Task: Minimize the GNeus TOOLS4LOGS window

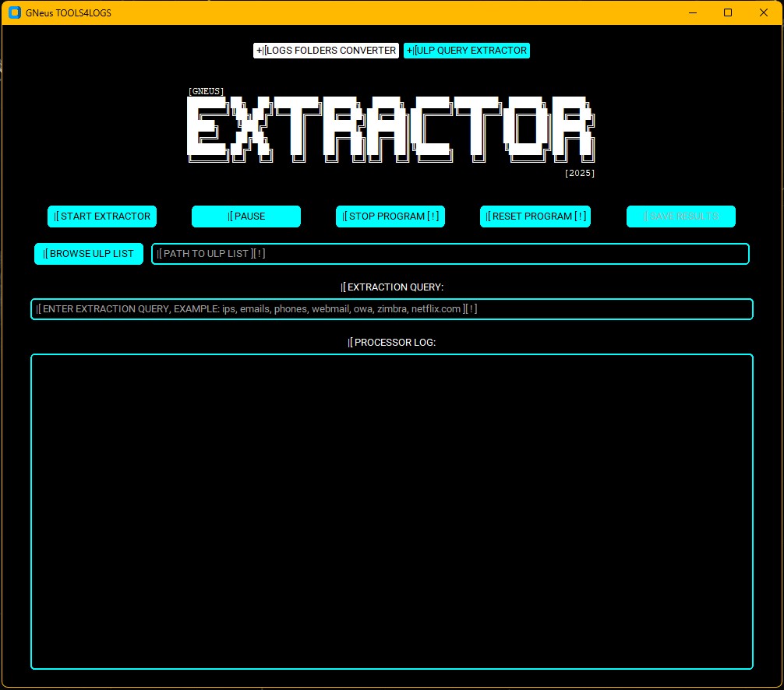Action: [x=693, y=12]
